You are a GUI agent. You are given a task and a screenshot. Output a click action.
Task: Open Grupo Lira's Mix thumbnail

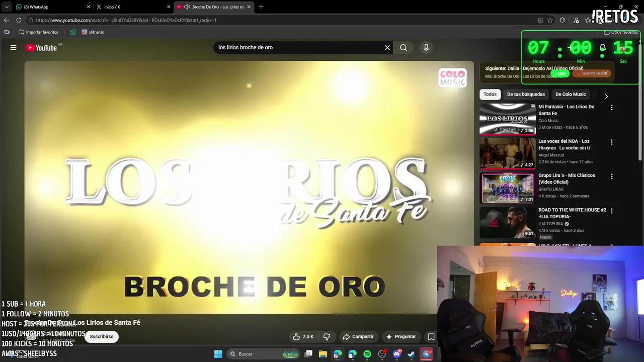click(x=507, y=188)
